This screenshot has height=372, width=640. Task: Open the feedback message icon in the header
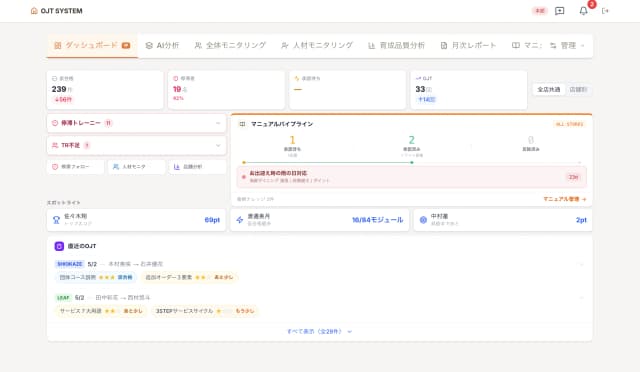coord(560,11)
